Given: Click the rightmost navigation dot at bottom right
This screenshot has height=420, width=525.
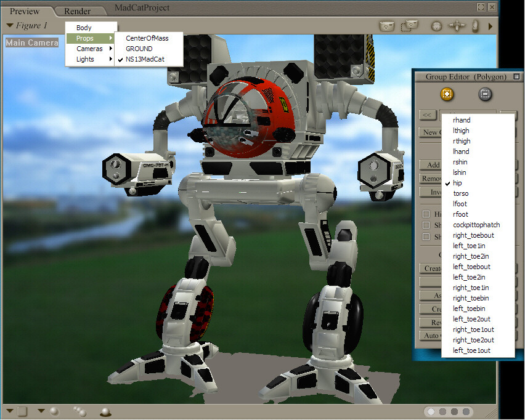Looking at the screenshot, I should [x=466, y=411].
